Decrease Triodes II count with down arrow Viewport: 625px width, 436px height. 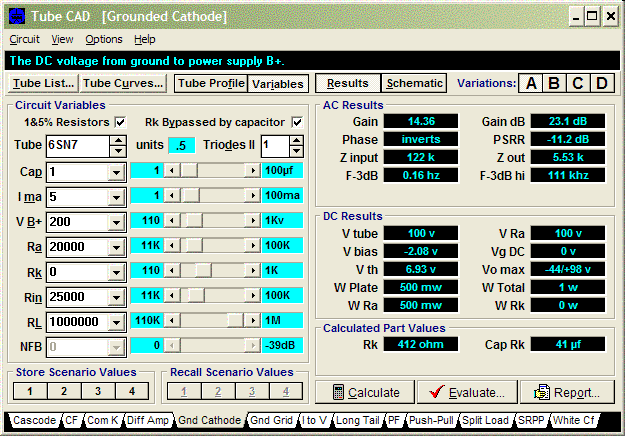(296, 151)
